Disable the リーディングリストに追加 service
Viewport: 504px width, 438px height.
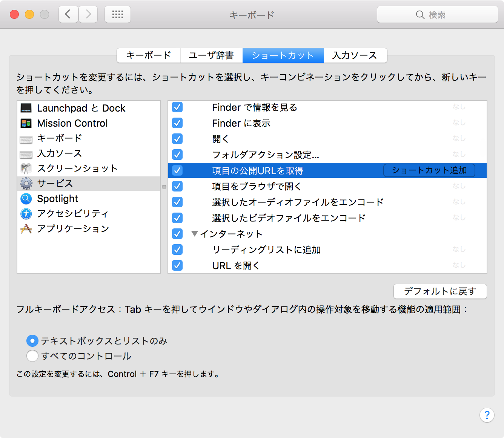[177, 250]
